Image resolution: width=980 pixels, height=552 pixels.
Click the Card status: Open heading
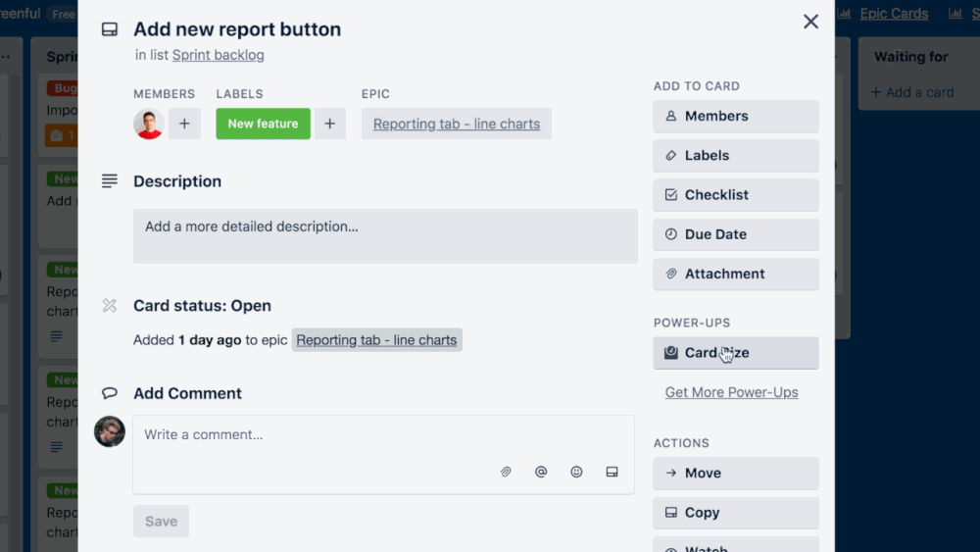pyautogui.click(x=202, y=306)
